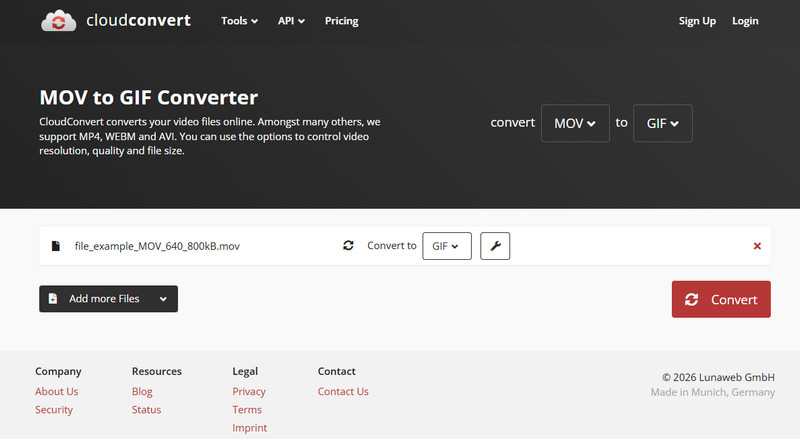The width and height of the screenshot is (800, 439).
Task: Open conversion options with the wrench icon
Action: [495, 246]
